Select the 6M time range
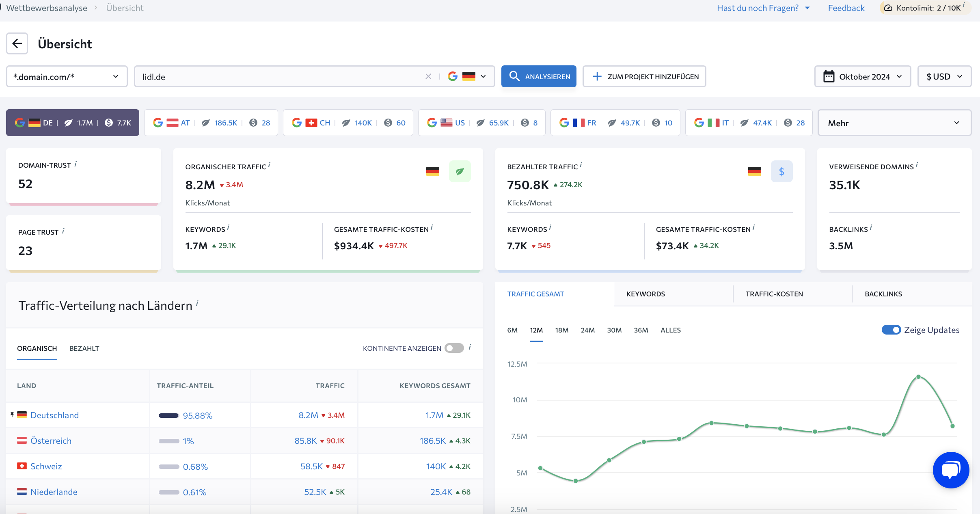 (512, 330)
